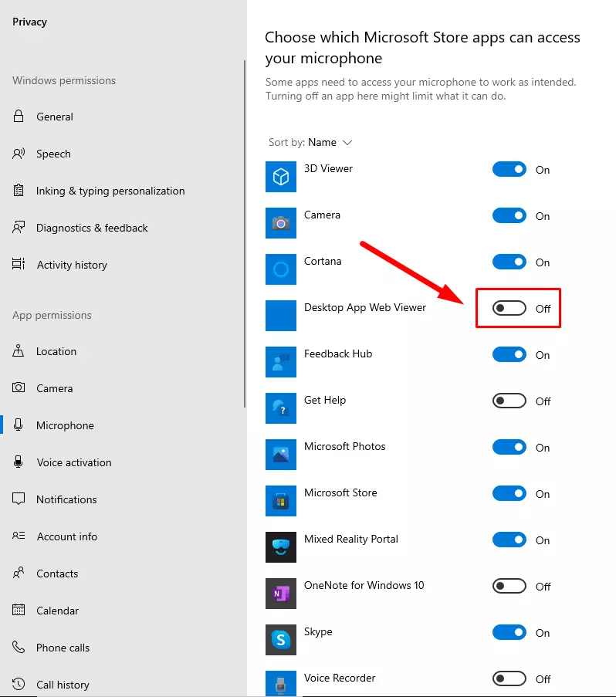Image resolution: width=616 pixels, height=697 pixels.
Task: Click the Voice activation icon
Action: (x=19, y=462)
